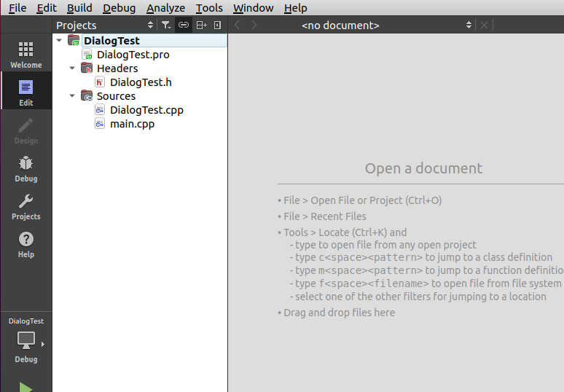Click the DialogTest.pro file icon

click(87, 55)
